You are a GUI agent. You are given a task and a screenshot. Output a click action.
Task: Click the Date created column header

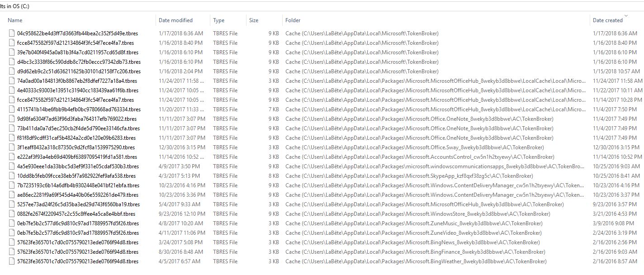[608, 20]
